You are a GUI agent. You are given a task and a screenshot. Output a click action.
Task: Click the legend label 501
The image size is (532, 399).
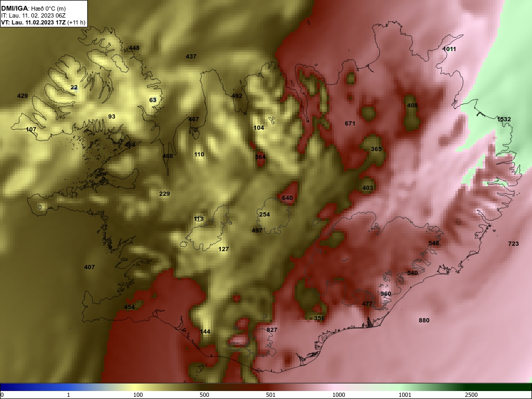pyautogui.click(x=271, y=395)
